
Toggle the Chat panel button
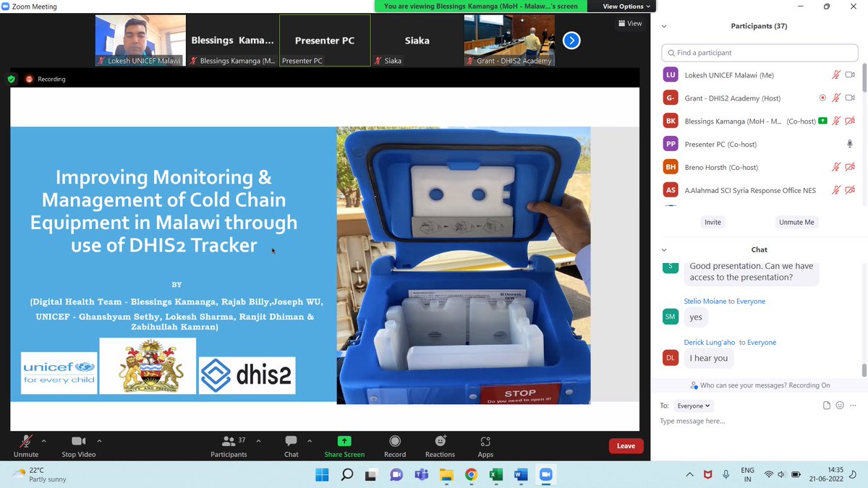click(291, 445)
